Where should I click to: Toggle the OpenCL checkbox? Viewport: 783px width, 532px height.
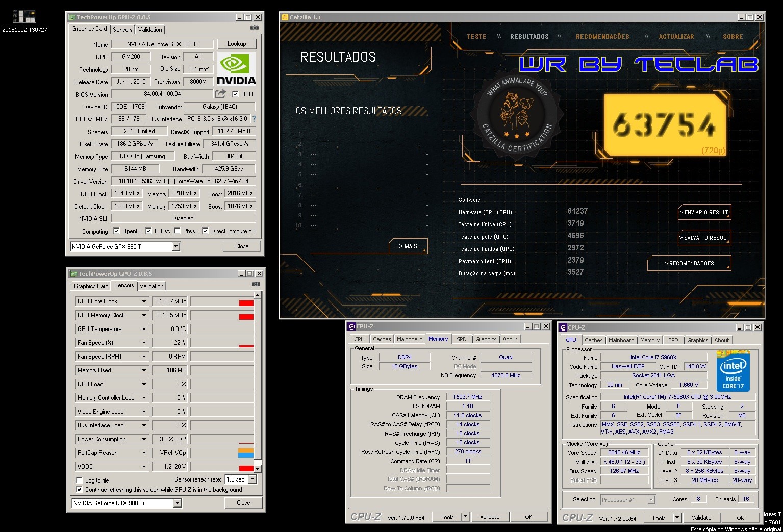tap(116, 231)
